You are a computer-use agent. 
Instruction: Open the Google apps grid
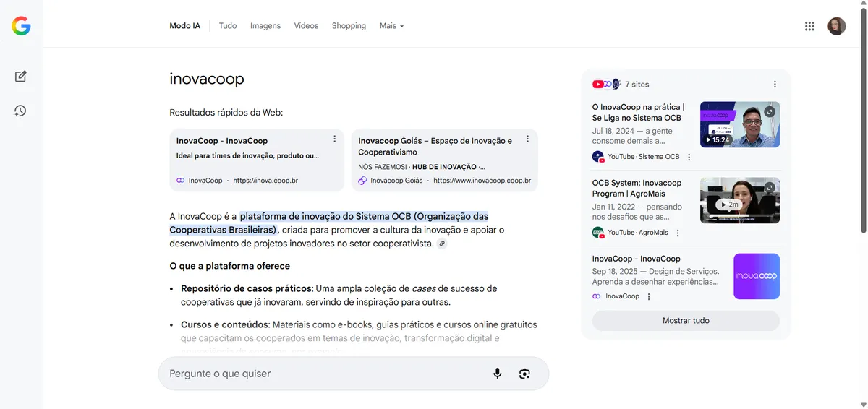(x=809, y=26)
